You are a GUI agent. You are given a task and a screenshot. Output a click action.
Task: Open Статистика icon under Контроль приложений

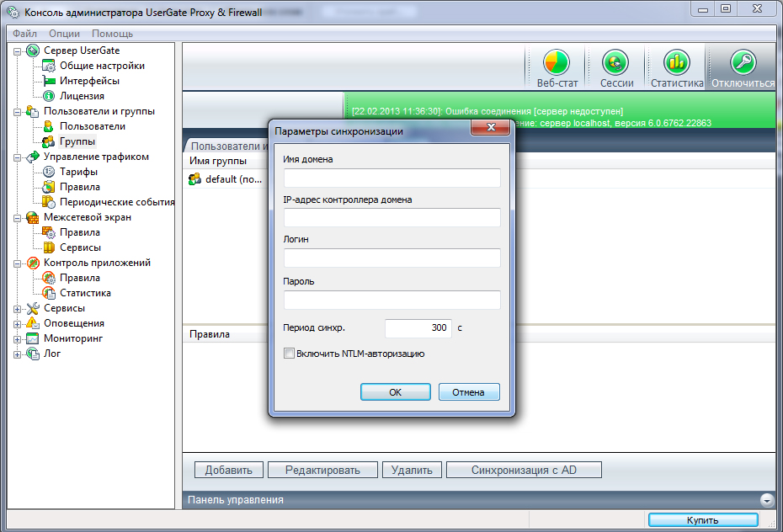point(49,293)
